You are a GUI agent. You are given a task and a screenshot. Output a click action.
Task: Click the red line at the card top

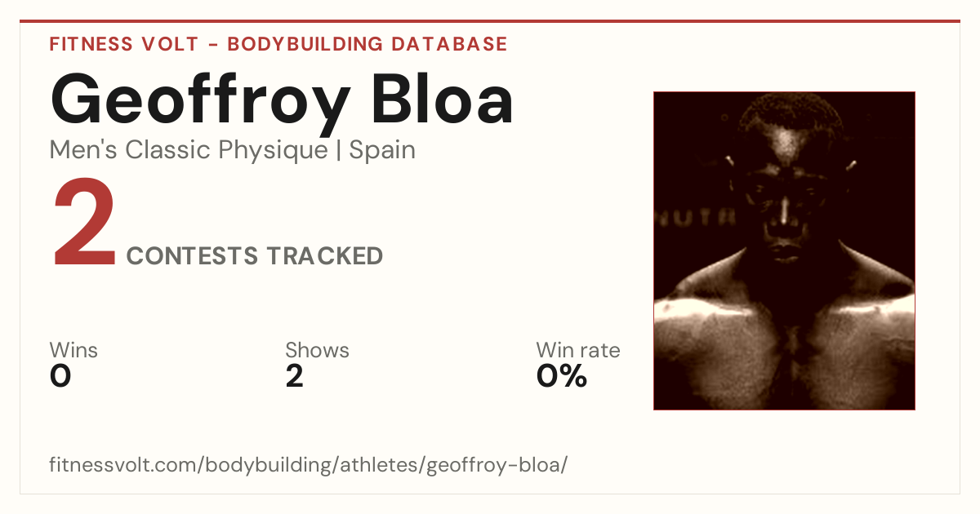click(490, 21)
